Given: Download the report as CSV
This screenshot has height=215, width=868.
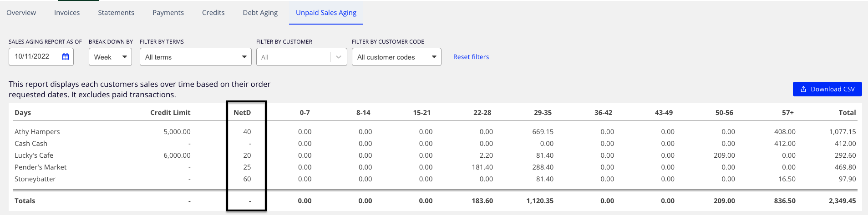Looking at the screenshot, I should [x=827, y=89].
